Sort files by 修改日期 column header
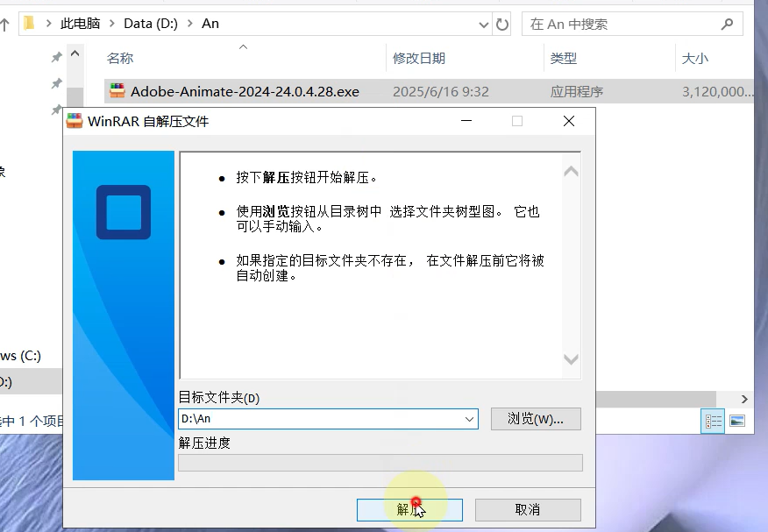This screenshot has width=768, height=532. pos(419,59)
